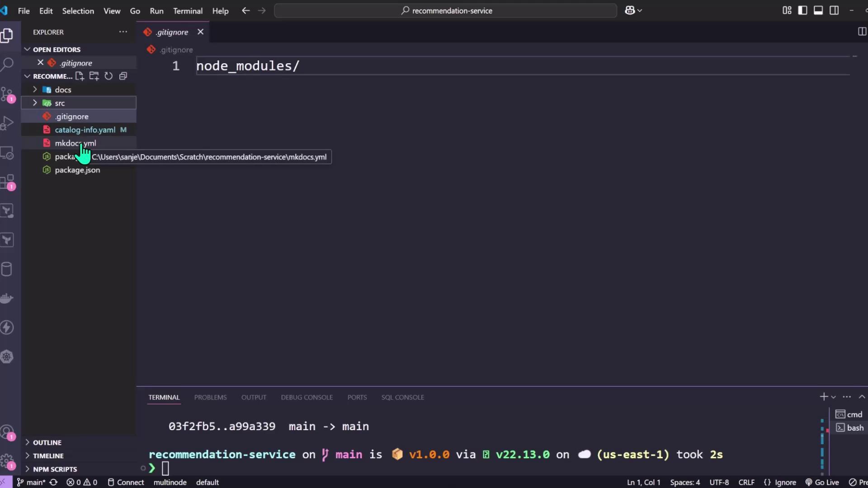The width and height of the screenshot is (868, 488).
Task: Collapse all folders in the explorer
Action: (123, 76)
